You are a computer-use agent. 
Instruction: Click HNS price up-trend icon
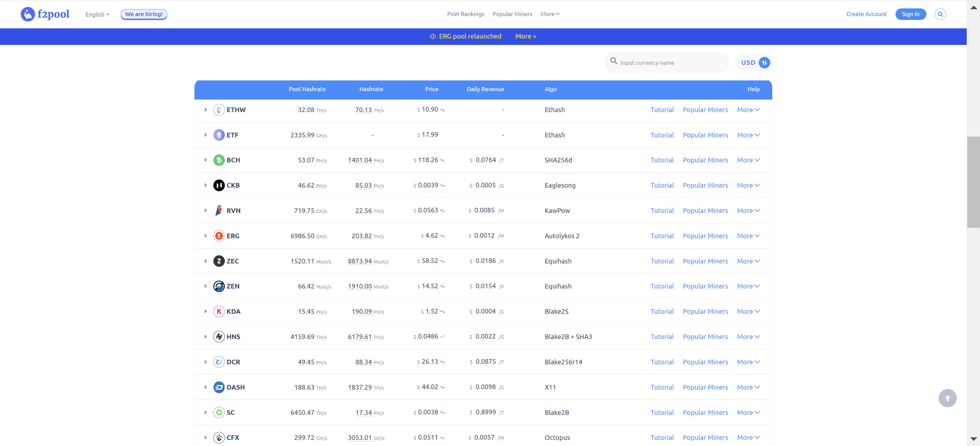[x=442, y=336]
